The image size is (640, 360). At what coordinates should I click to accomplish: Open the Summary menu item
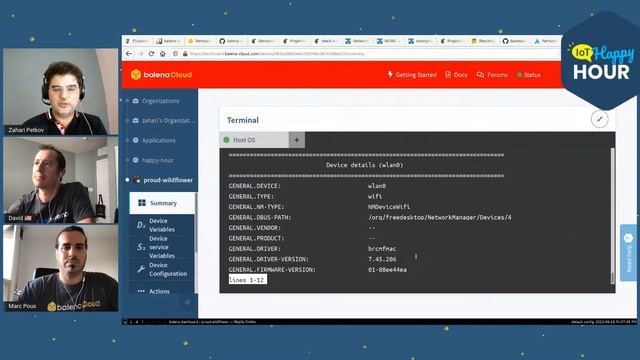[162, 203]
